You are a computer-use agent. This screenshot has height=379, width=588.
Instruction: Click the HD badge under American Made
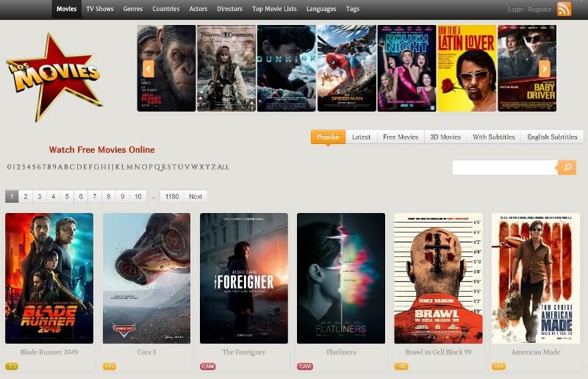coord(498,366)
